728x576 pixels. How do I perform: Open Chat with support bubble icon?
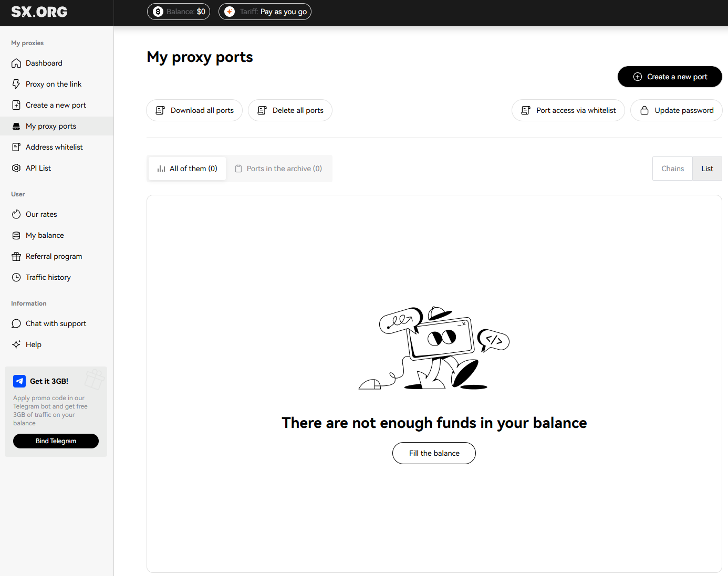[16, 323]
